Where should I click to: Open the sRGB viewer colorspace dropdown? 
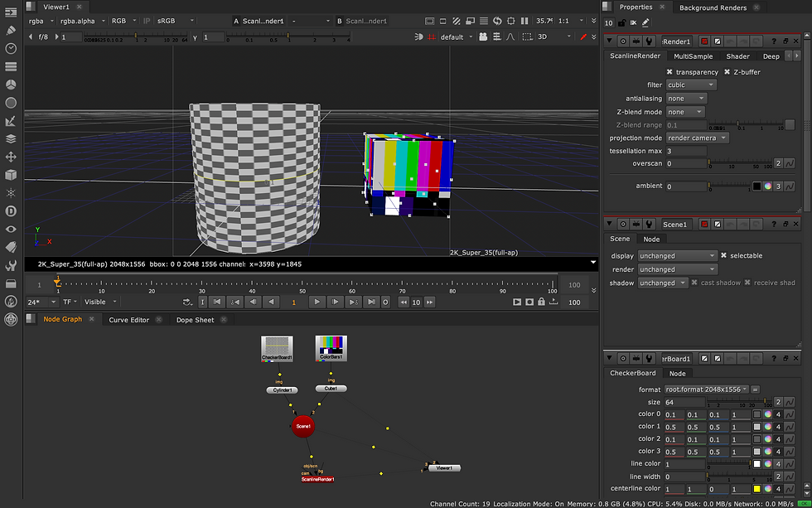175,21
